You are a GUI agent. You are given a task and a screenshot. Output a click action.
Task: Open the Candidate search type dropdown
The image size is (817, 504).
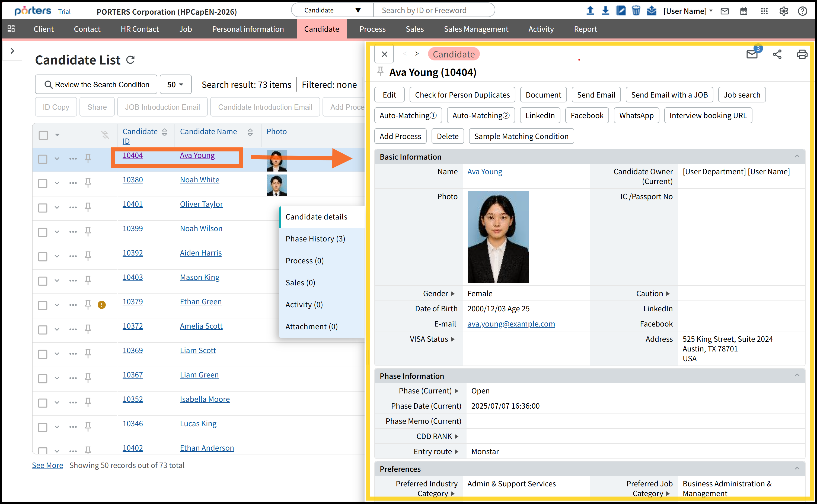332,10
